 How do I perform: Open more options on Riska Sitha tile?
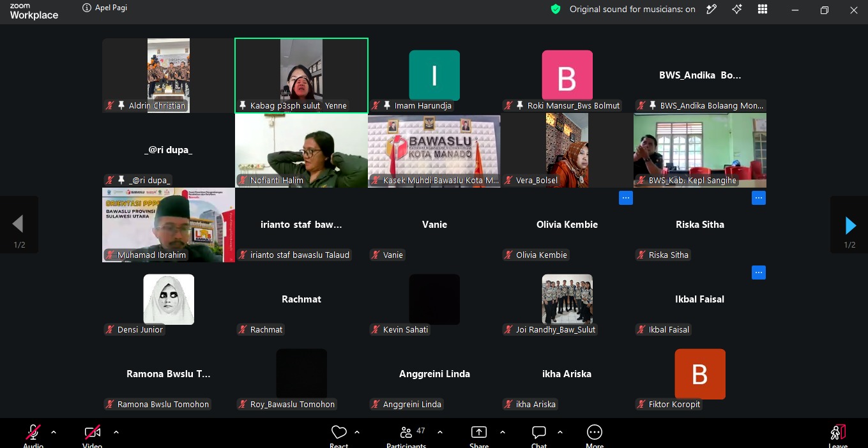coord(759,198)
